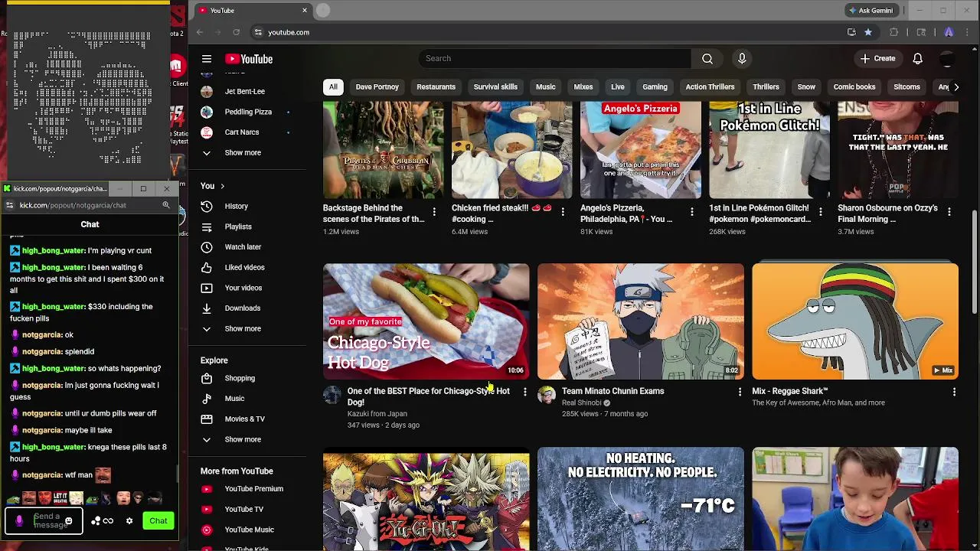
Task: Expand Show more under subscriptions
Action: (x=243, y=152)
